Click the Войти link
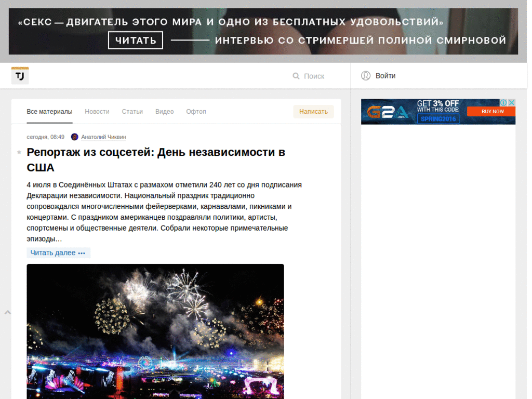The image size is (532, 399). (385, 75)
